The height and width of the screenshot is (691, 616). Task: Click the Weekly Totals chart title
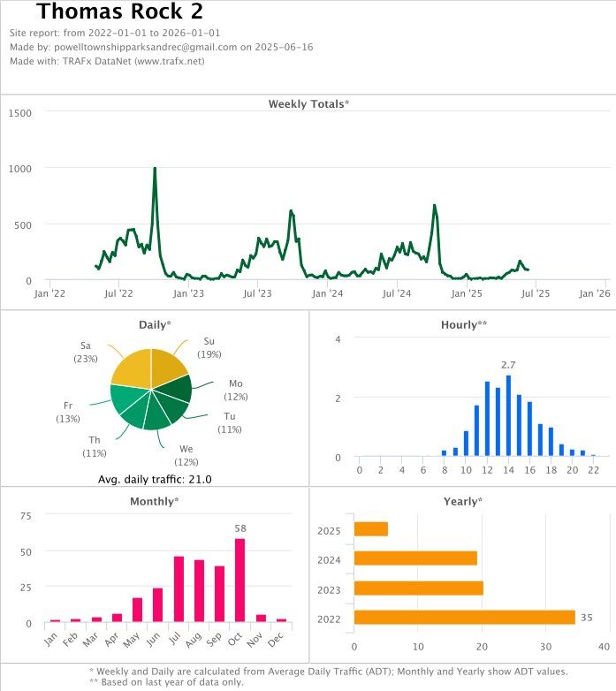[x=308, y=104]
